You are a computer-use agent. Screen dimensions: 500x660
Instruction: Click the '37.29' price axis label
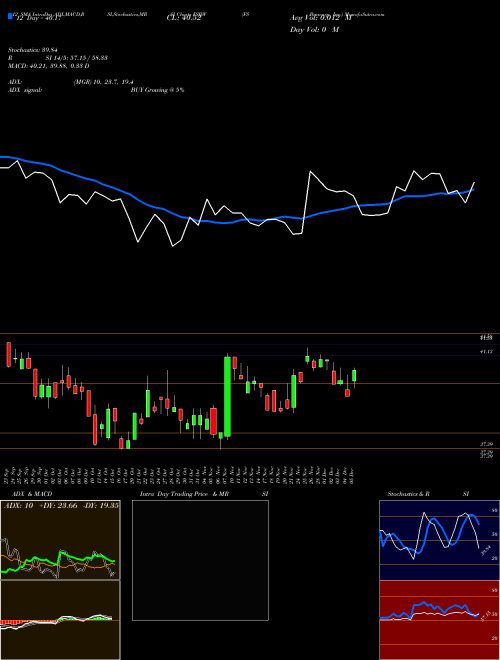(x=486, y=444)
